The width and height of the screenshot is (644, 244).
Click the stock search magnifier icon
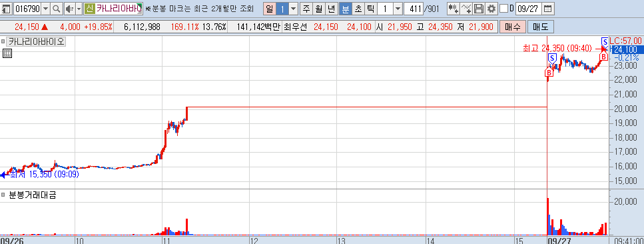[56, 8]
